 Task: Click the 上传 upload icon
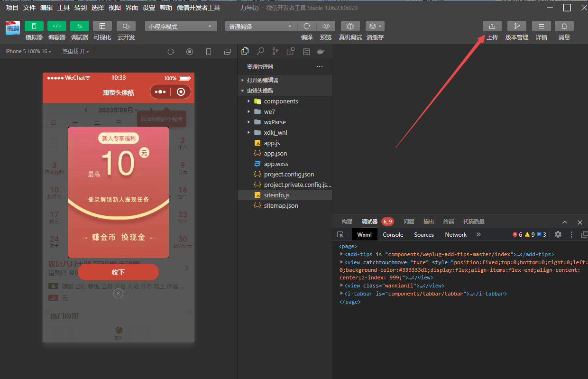coord(492,26)
